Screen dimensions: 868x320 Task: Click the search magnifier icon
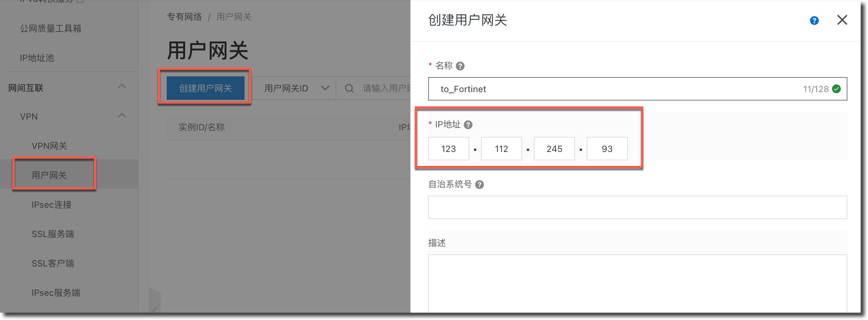pyautogui.click(x=349, y=88)
